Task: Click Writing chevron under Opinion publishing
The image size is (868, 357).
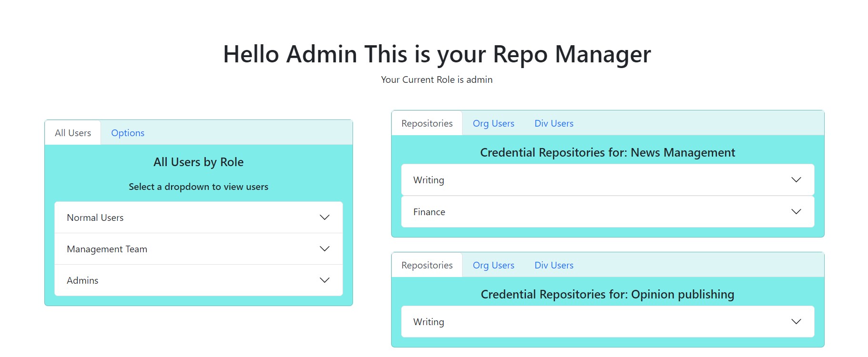Action: pos(796,322)
